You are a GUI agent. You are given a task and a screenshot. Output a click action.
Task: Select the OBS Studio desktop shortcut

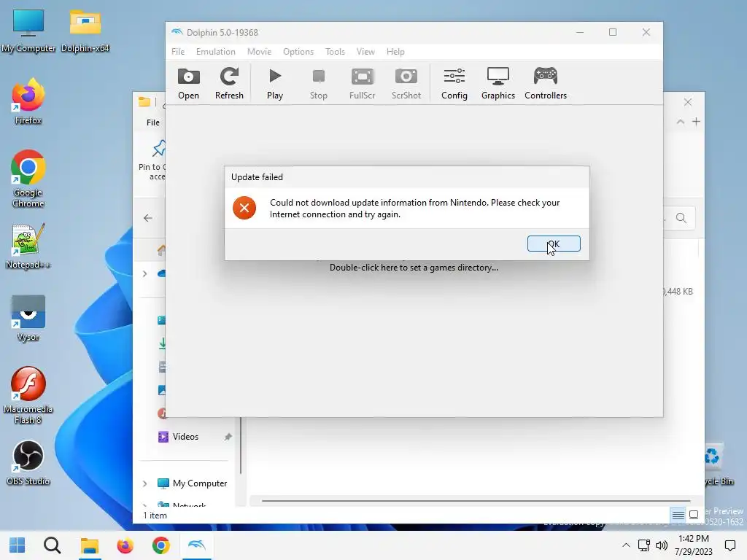click(28, 463)
